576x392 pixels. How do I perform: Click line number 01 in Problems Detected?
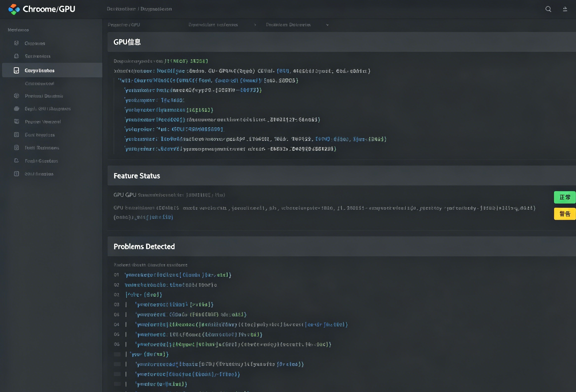click(x=117, y=275)
